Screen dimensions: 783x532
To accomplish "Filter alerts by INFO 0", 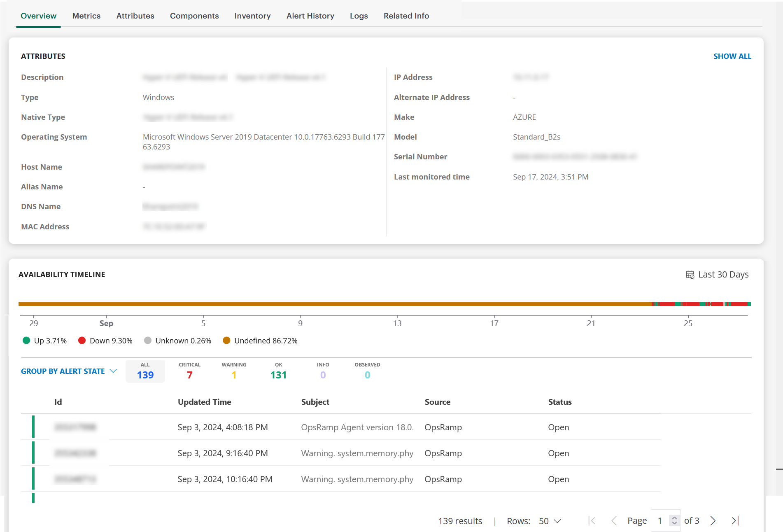I will pos(323,371).
